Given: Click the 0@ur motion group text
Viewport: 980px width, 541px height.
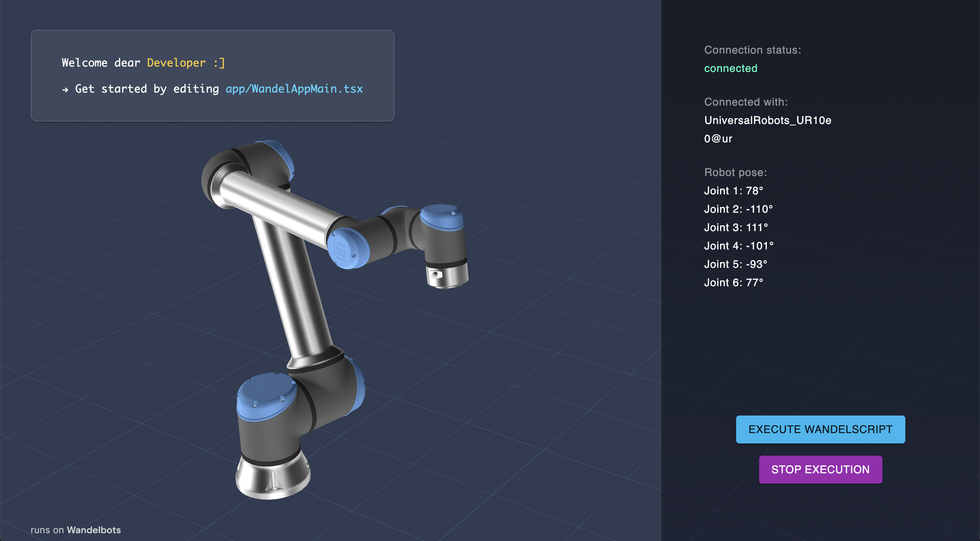Looking at the screenshot, I should (x=718, y=139).
